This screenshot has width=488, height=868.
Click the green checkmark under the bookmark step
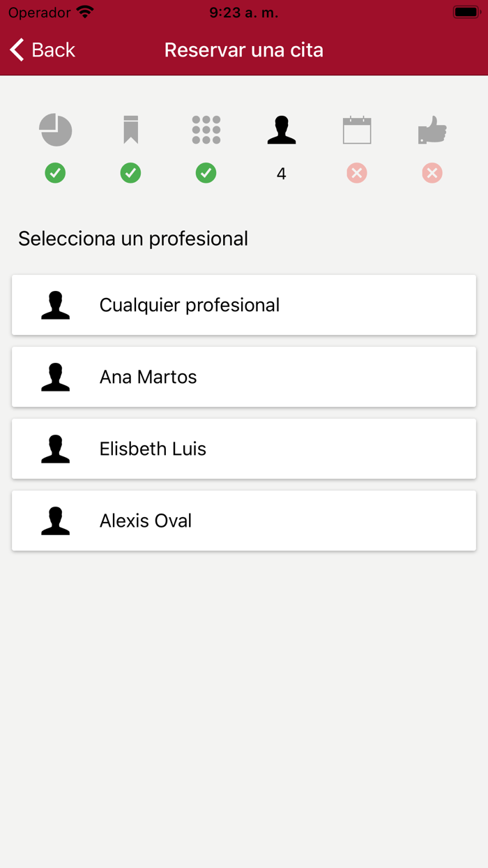point(131,173)
